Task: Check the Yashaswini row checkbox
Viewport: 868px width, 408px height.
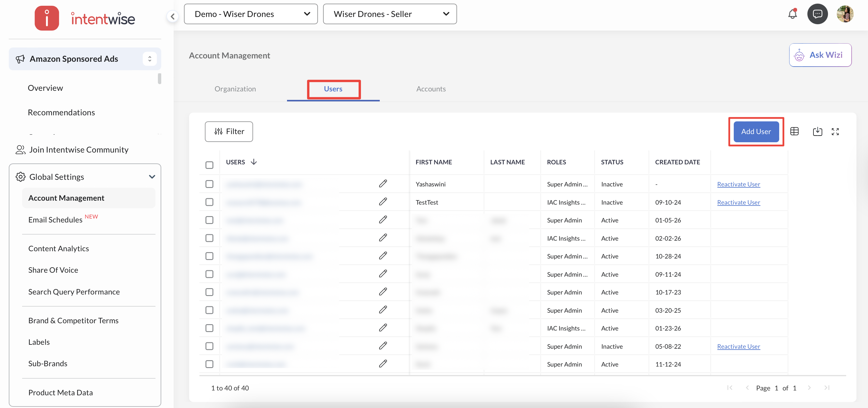Action: (x=209, y=184)
